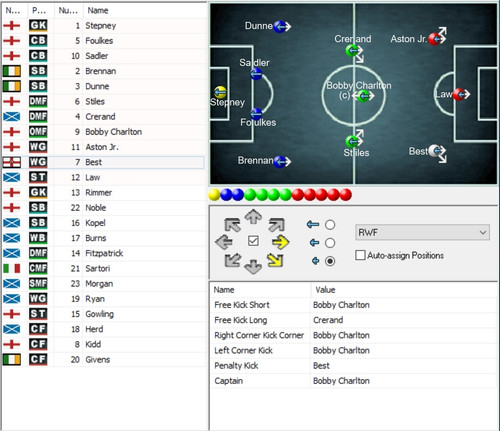Select the Best row in player list

click(x=103, y=162)
